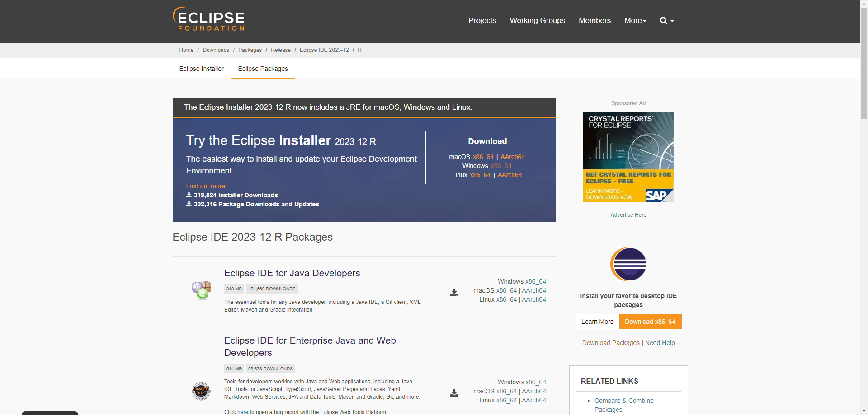
Task: Download installer for macOS x86_64
Action: click(x=483, y=157)
